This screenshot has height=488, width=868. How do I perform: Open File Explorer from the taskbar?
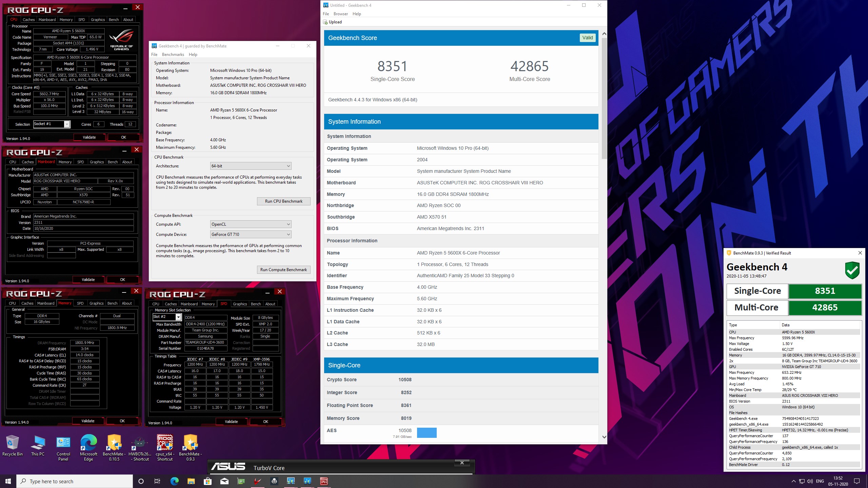191,481
